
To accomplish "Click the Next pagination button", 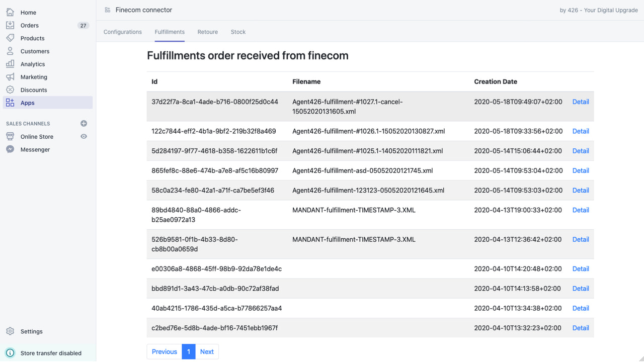I will (207, 351).
